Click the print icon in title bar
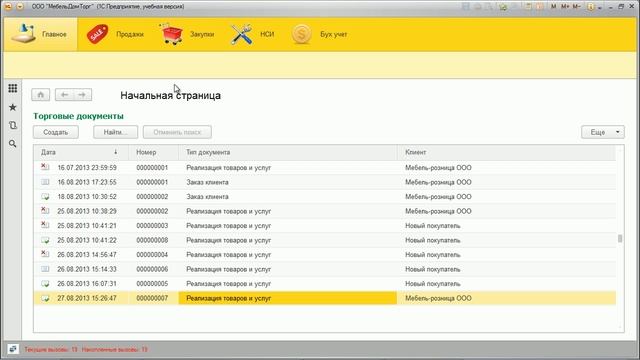 [x=478, y=7]
